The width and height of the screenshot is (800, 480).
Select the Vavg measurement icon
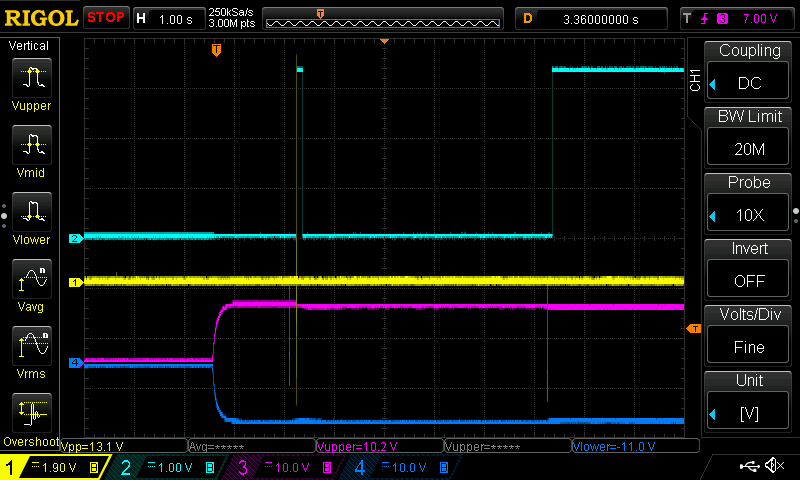click(32, 279)
